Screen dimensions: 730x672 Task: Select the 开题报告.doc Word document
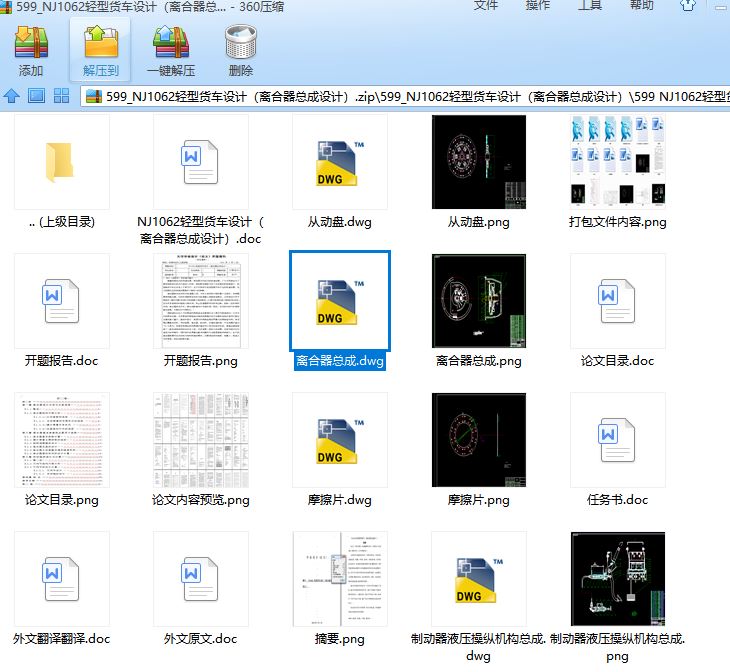pos(61,301)
